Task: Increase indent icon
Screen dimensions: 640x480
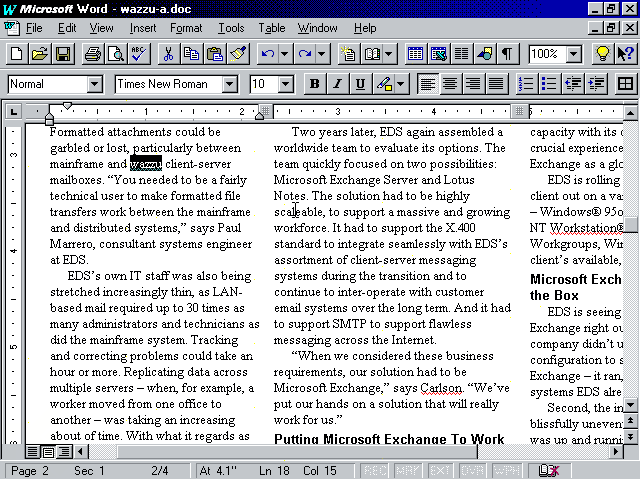Action: coord(596,84)
